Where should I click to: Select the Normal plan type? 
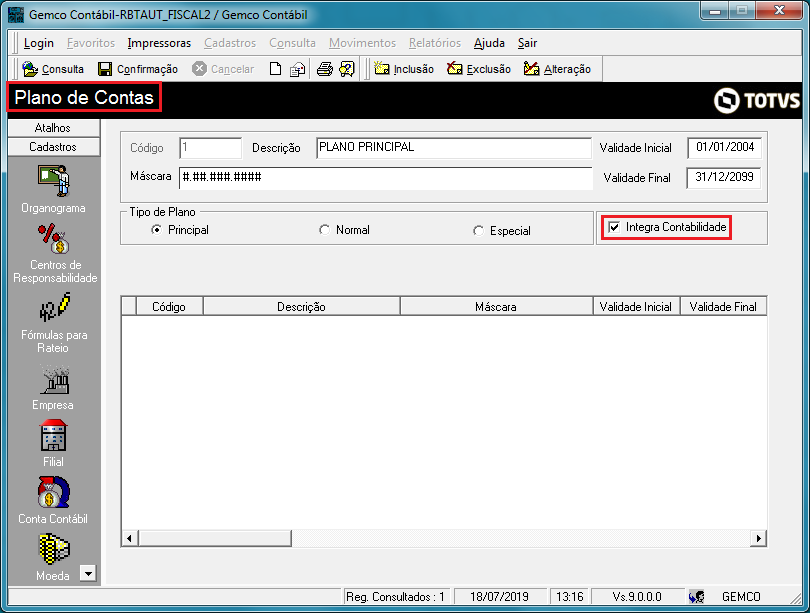tap(344, 230)
